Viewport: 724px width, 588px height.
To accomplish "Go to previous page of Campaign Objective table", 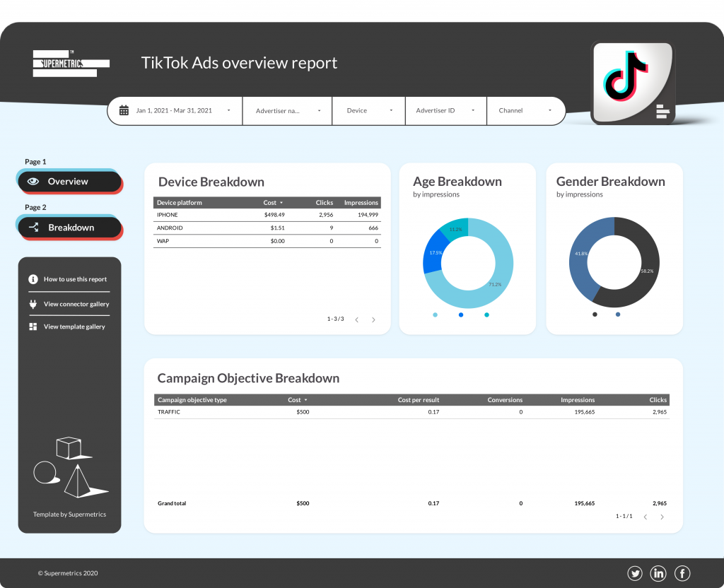I will (646, 517).
